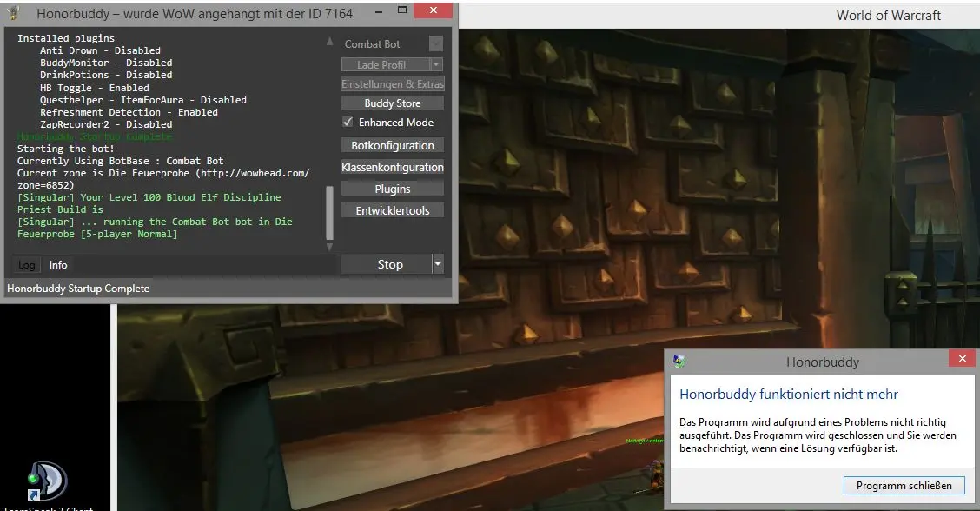Image resolution: width=980 pixels, height=511 pixels.
Task: Click 'Questhelper - ItemForAura - Disabled' line
Action: click(143, 100)
